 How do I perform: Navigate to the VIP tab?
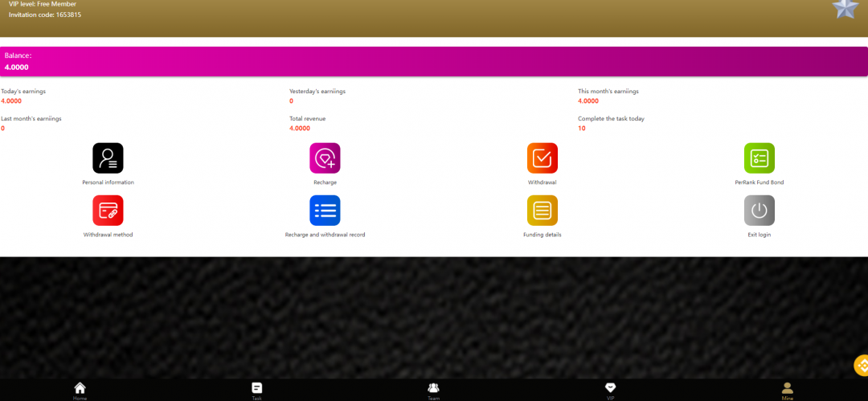(x=610, y=390)
